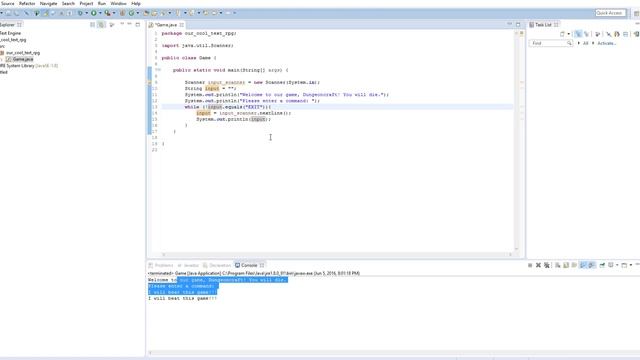
Task: Click New Task icon in Task List
Action: (x=562, y=34)
